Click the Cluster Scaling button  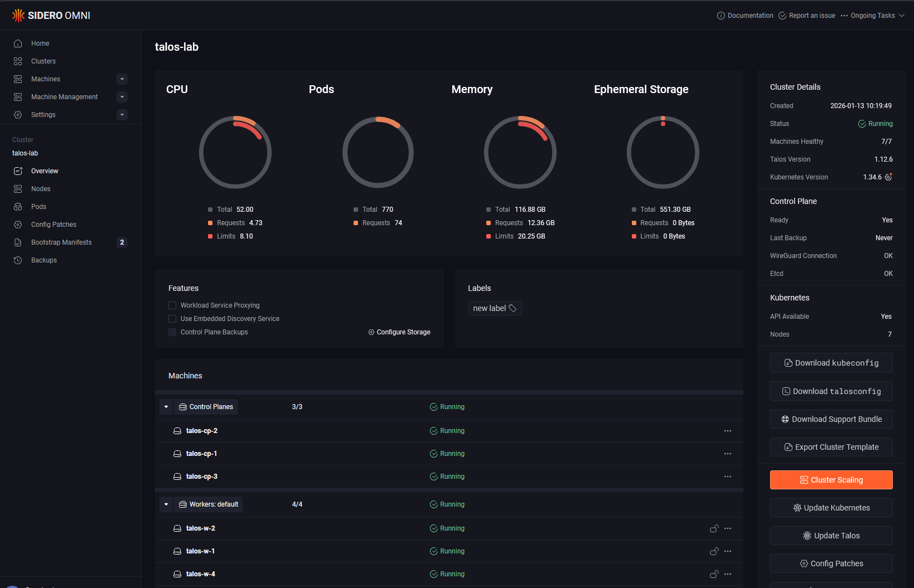click(831, 480)
